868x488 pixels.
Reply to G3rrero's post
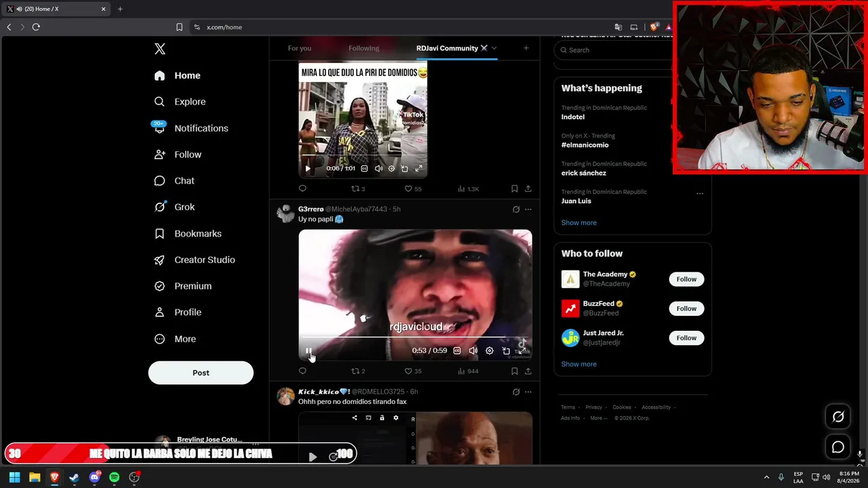(302, 371)
